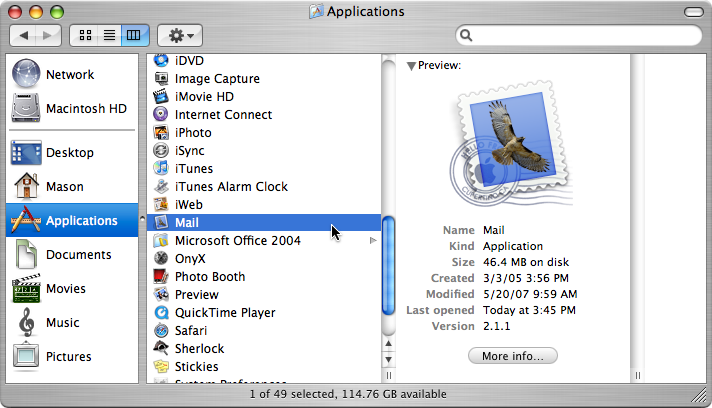Click the iTunes music note icon

pyautogui.click(x=161, y=168)
